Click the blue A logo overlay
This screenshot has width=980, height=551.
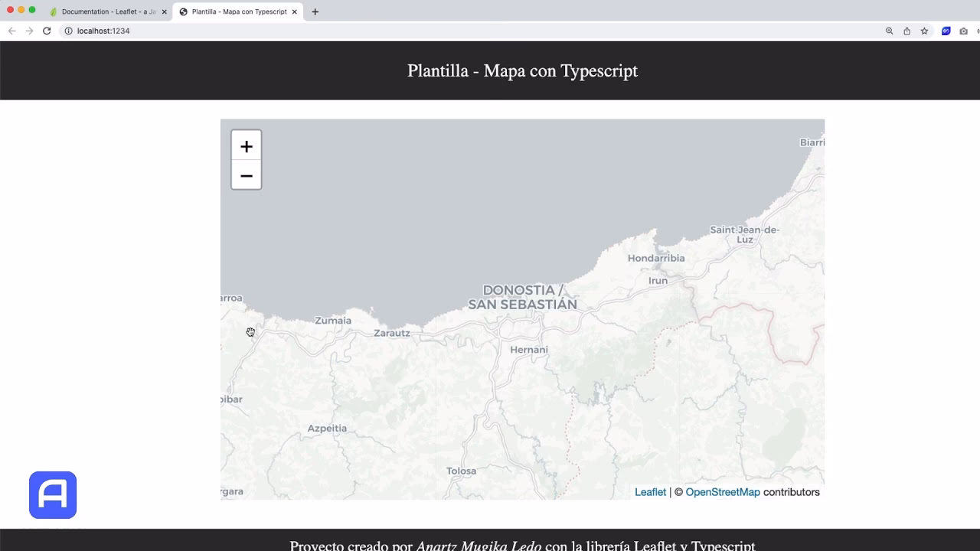point(52,494)
